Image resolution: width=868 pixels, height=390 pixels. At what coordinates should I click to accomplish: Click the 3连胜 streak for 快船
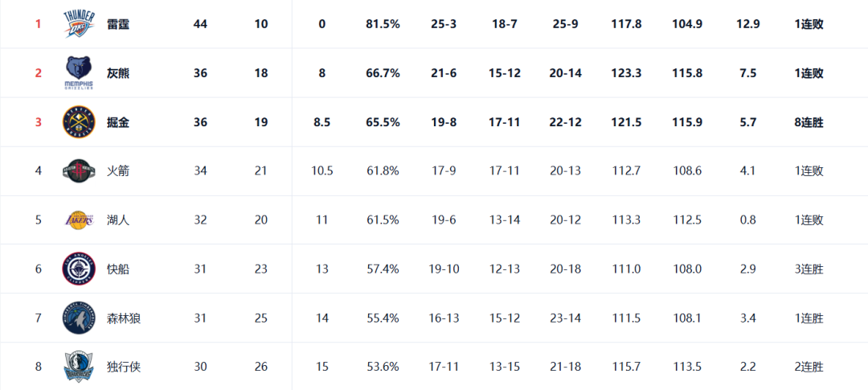pyautogui.click(x=809, y=269)
